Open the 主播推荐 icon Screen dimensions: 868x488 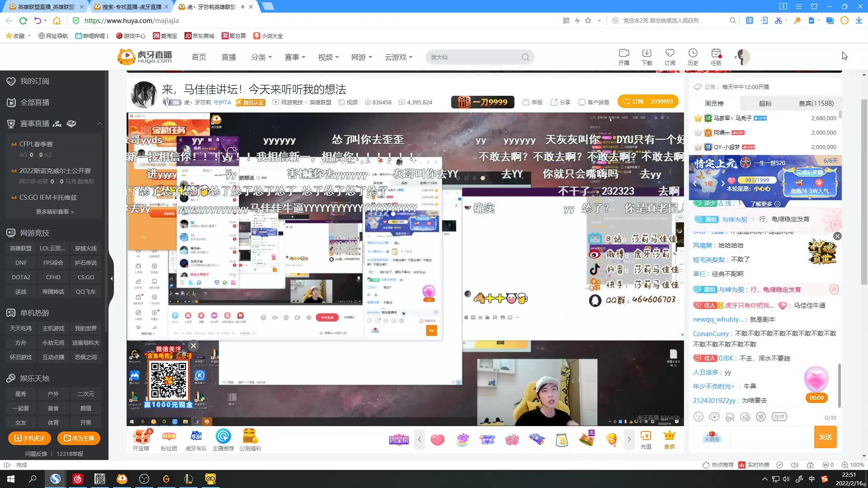223,440
